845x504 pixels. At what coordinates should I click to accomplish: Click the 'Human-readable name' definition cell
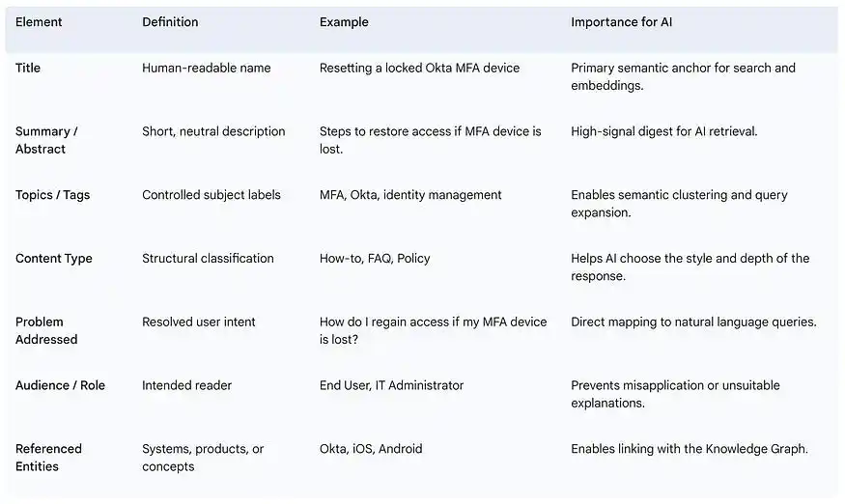point(207,68)
